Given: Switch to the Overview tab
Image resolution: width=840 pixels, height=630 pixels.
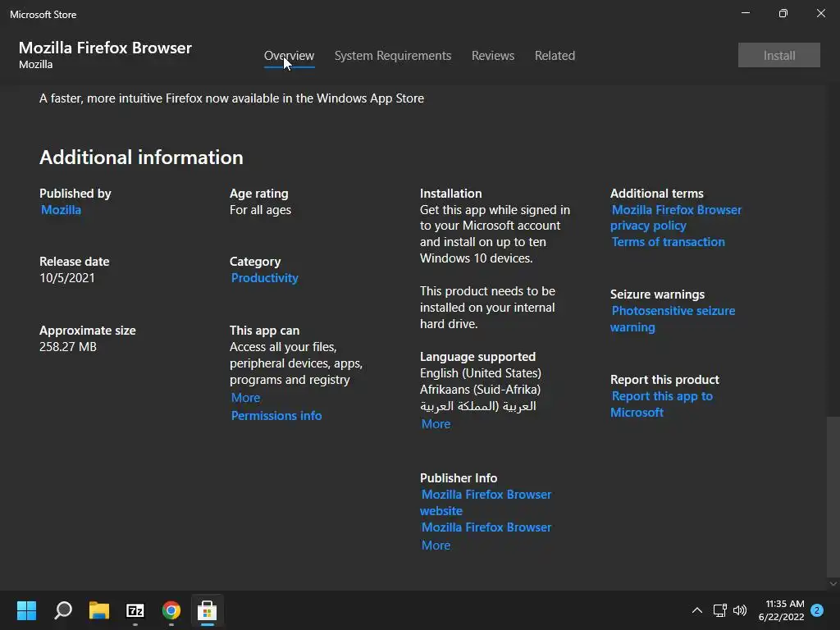Looking at the screenshot, I should click(x=289, y=56).
